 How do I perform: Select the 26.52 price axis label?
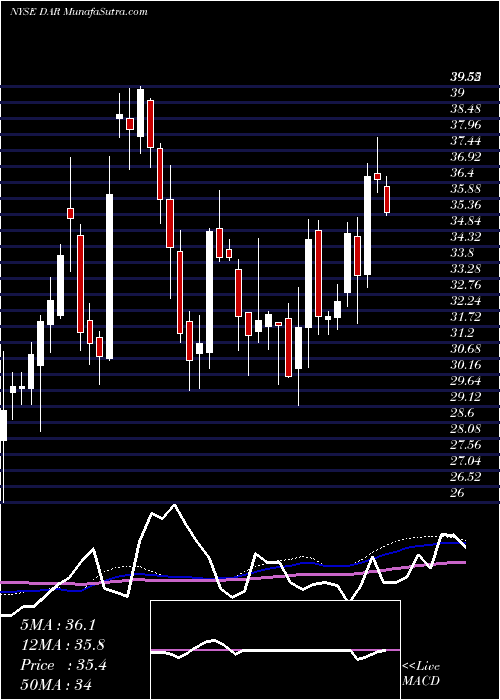click(465, 476)
